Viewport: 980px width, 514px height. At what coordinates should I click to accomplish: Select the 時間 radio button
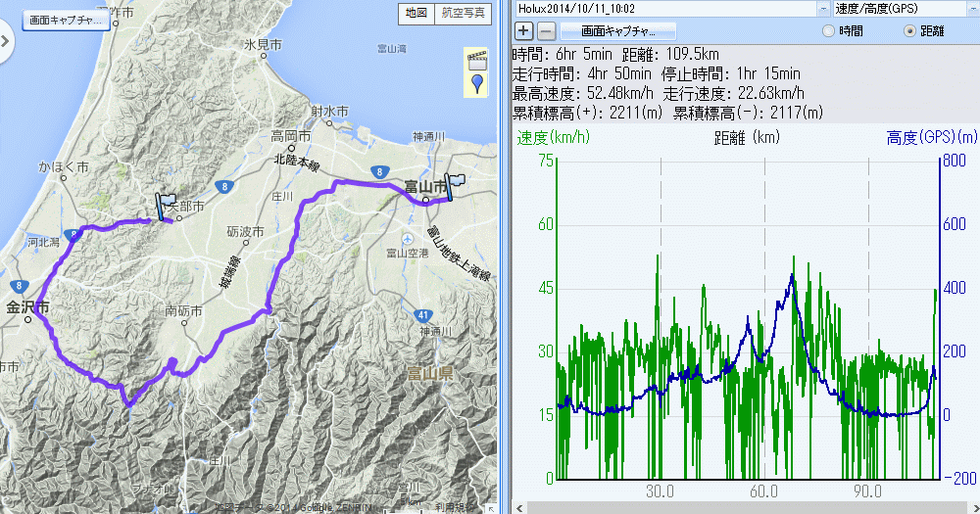(829, 30)
